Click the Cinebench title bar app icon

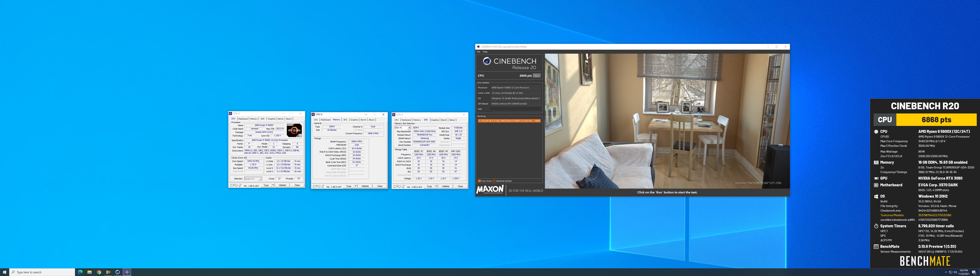coord(478,47)
